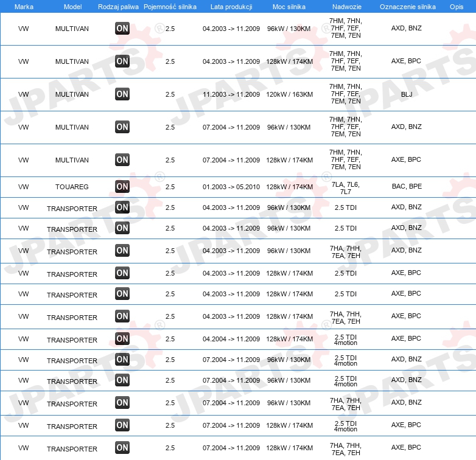Click AXE, BPC in Multivan 07.2004 row
Viewport: 476px width, 460px height.
[x=406, y=159]
